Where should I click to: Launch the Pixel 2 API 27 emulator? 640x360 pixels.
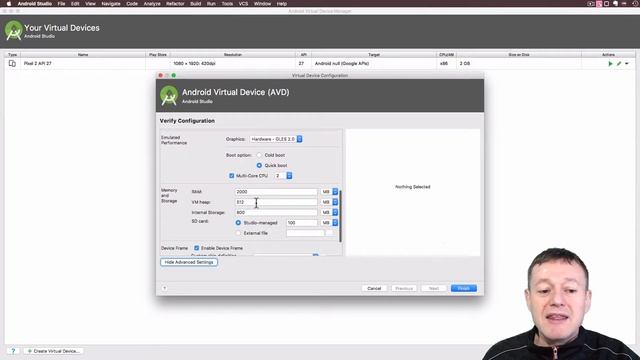click(x=610, y=64)
